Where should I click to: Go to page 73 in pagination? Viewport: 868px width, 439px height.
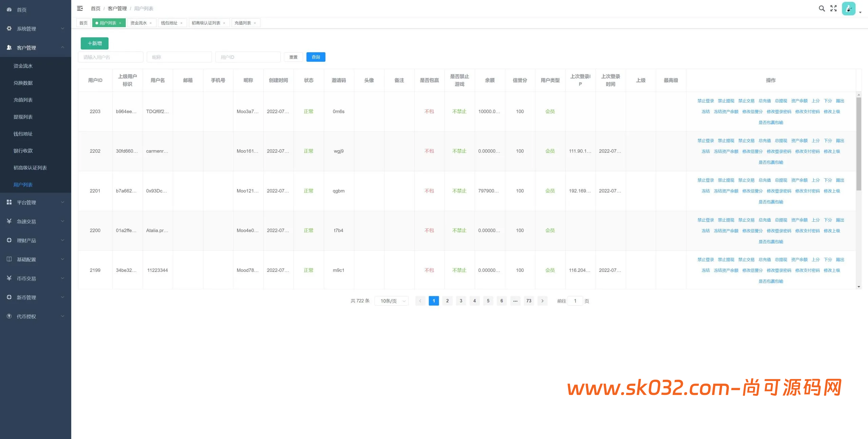tap(529, 301)
